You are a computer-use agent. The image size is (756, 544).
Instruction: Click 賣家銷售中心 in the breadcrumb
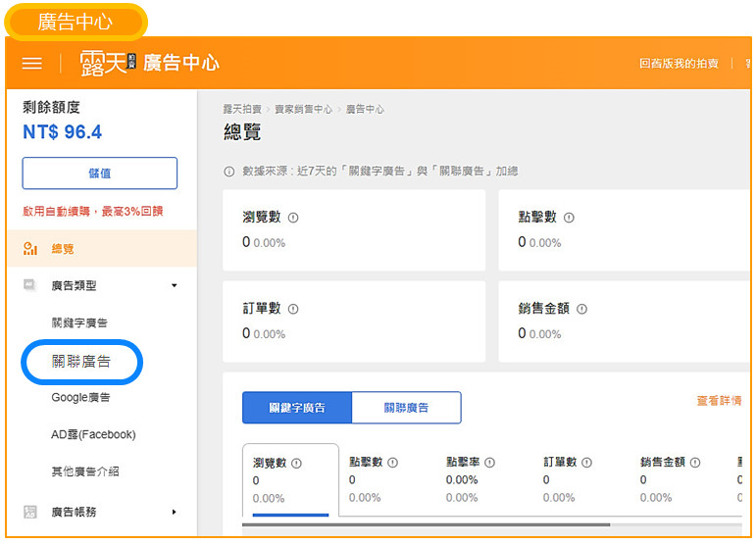click(303, 109)
